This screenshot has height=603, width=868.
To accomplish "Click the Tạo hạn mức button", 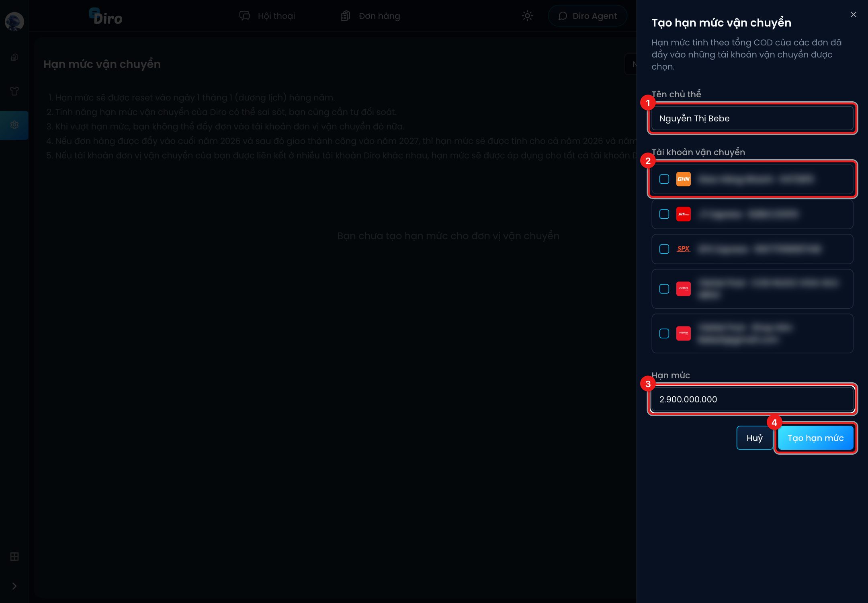I will point(815,438).
